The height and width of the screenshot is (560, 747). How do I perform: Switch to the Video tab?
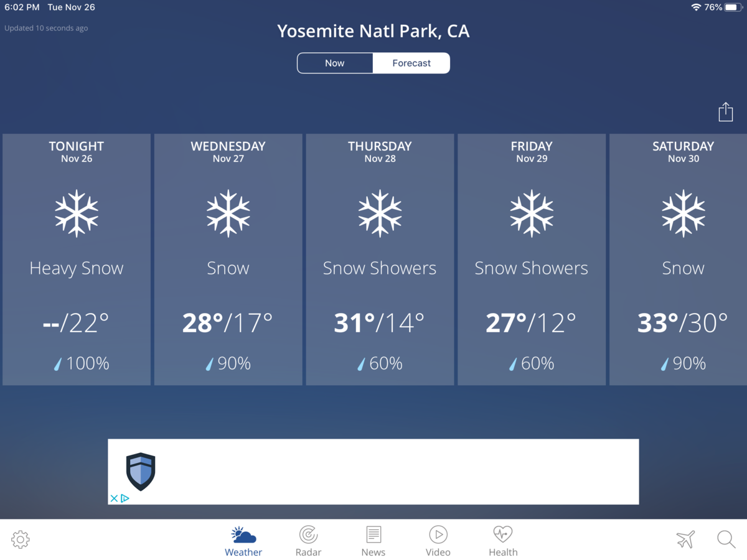pyautogui.click(x=438, y=541)
